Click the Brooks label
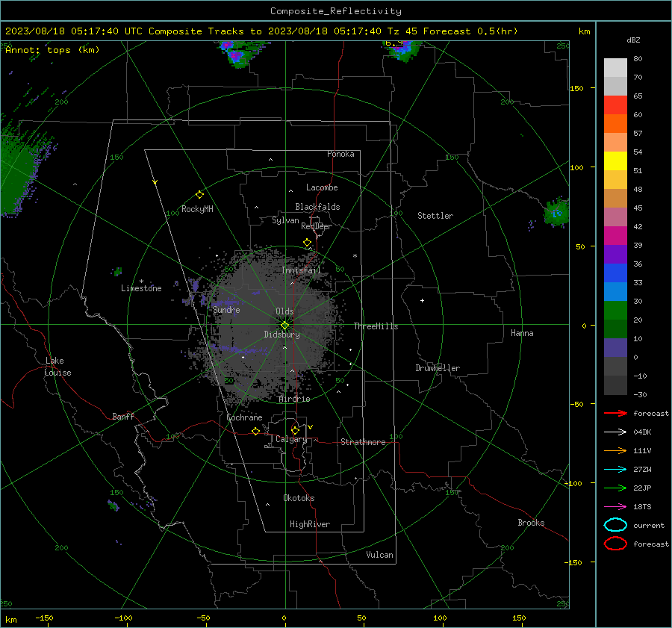Screen dimensions: 672x628 coord(531,523)
